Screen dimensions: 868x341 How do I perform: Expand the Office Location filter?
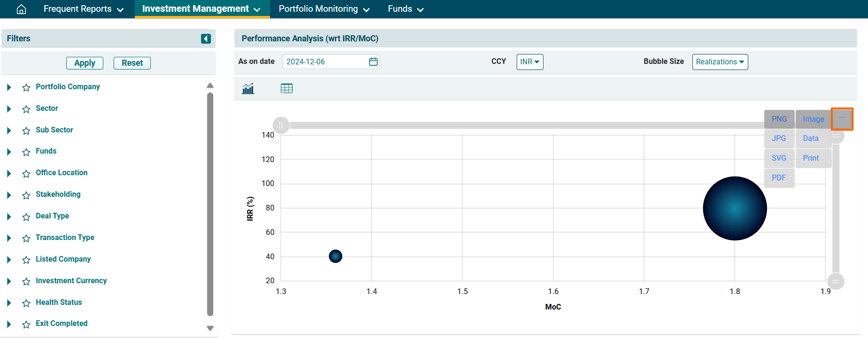[9, 173]
